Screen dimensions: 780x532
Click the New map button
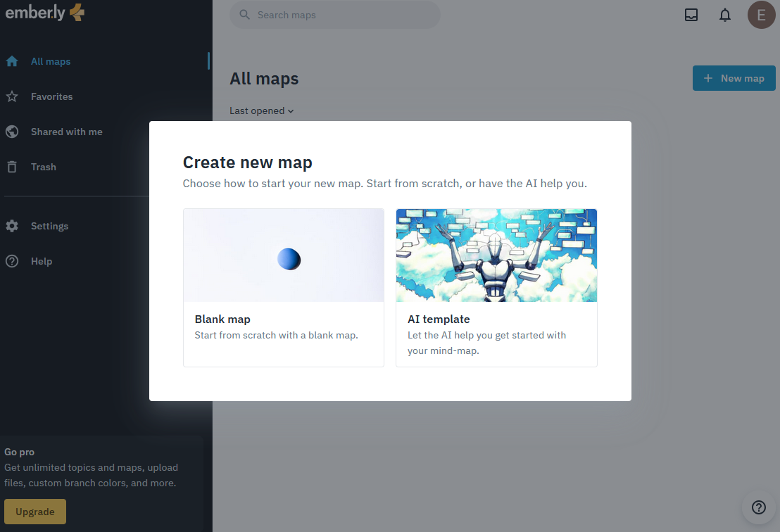tap(734, 78)
